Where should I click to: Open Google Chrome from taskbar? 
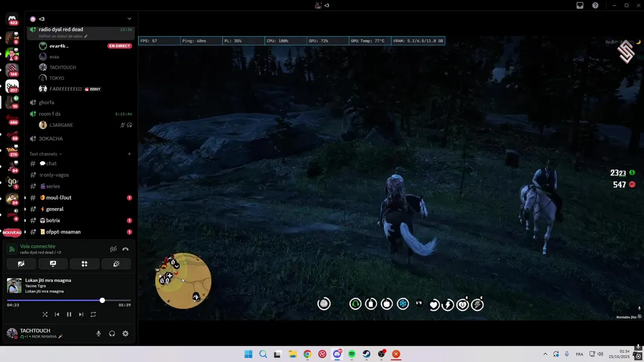(307, 354)
